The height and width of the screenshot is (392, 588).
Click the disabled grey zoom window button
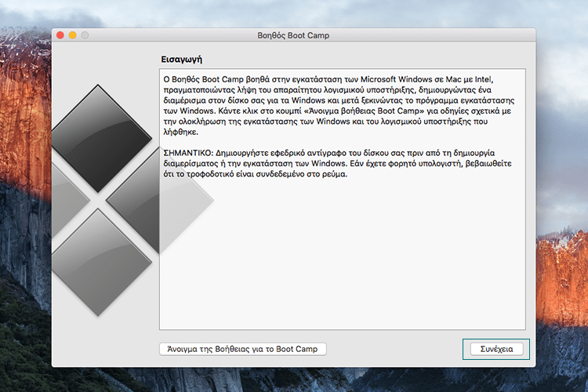click(x=85, y=35)
